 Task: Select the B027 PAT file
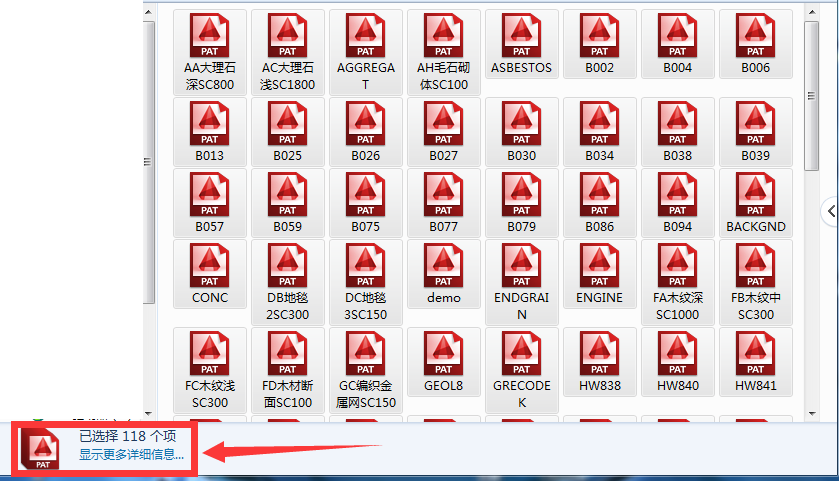(444, 132)
